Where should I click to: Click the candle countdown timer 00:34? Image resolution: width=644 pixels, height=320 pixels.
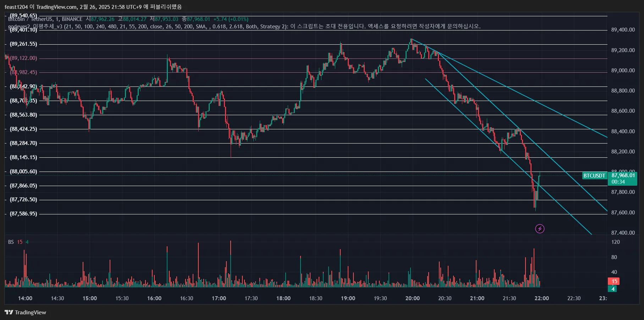pyautogui.click(x=618, y=182)
